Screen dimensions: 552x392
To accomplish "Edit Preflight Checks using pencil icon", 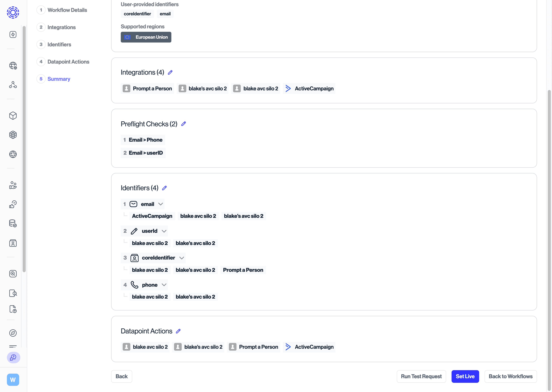I will tap(183, 124).
